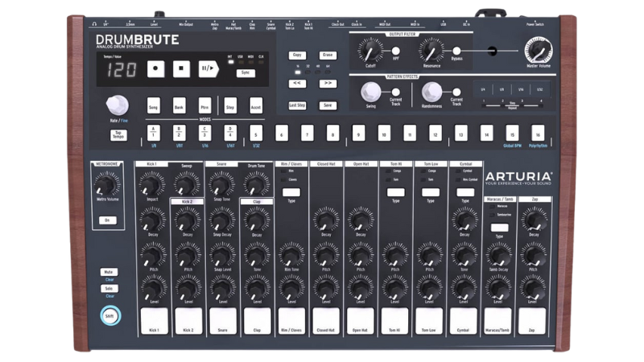
Task: Click the Mute button
Action: point(109,272)
